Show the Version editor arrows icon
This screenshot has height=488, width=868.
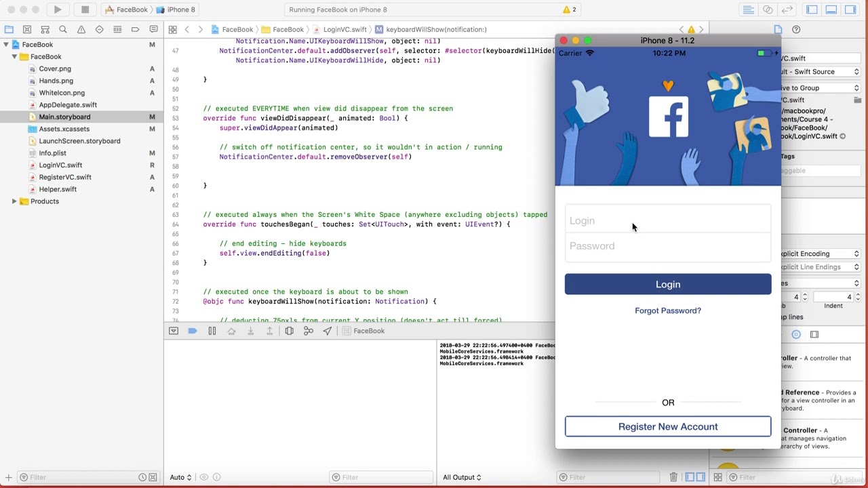(787, 9)
